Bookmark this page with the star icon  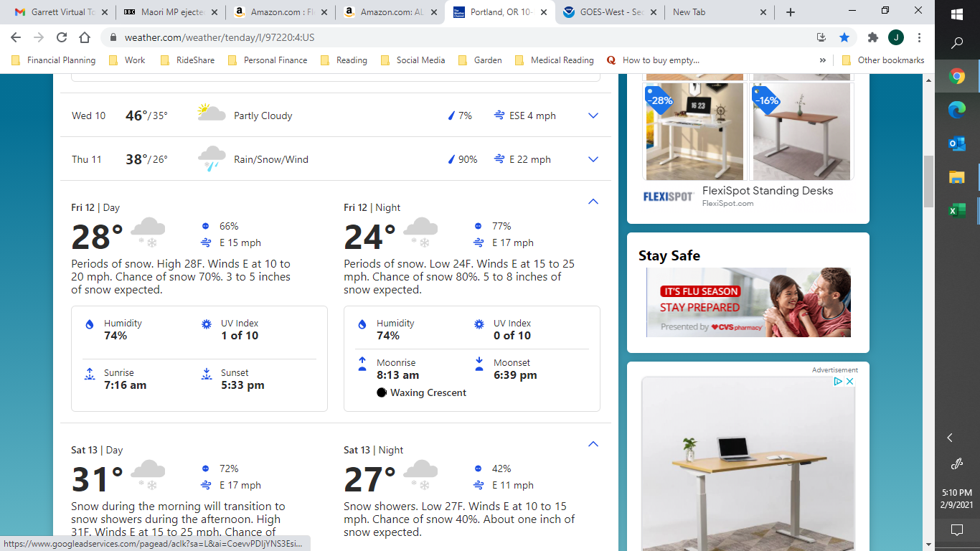point(844,37)
